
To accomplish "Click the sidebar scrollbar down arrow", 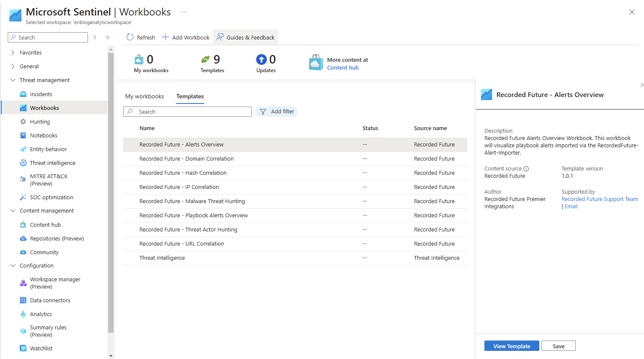I will point(111,356).
